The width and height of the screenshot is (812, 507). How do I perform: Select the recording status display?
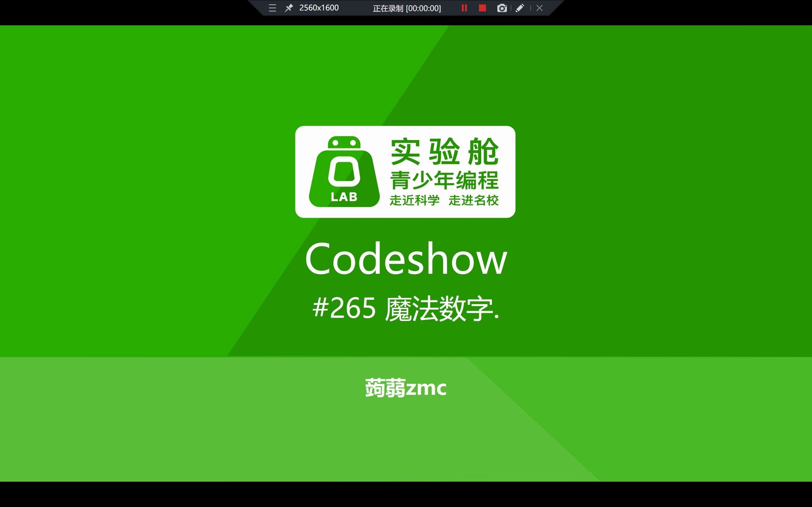(x=407, y=8)
